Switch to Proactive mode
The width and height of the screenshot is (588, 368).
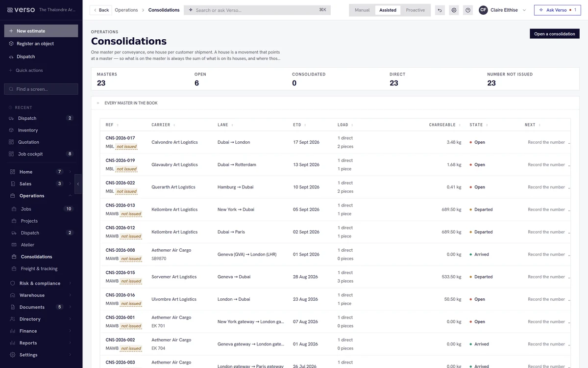coord(416,10)
